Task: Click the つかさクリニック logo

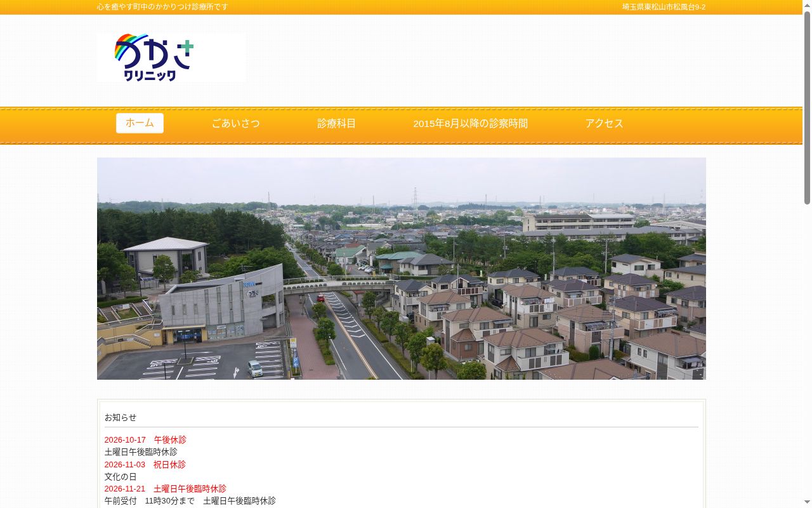Action: pos(171,58)
